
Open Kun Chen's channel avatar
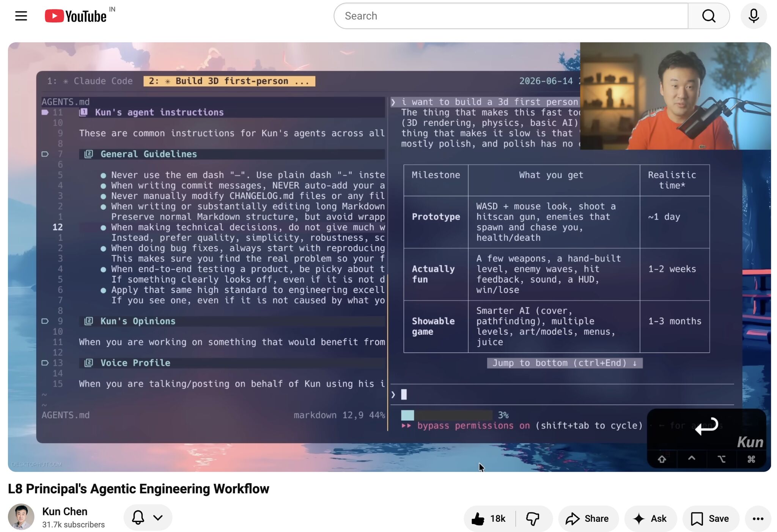21,516
